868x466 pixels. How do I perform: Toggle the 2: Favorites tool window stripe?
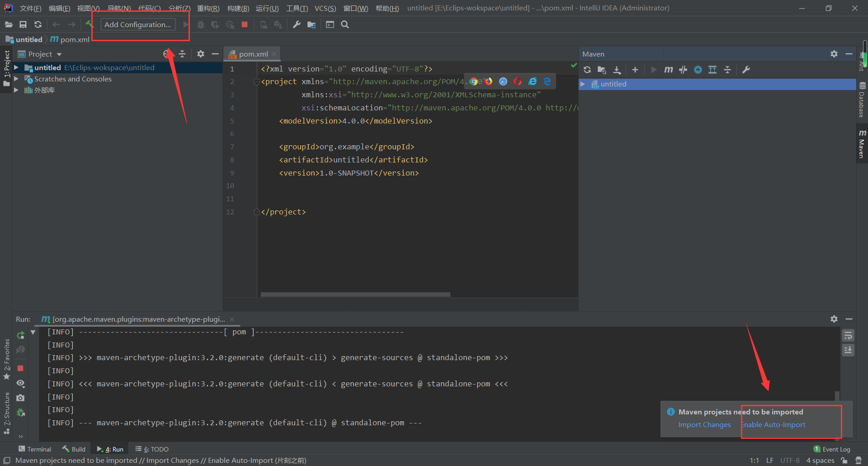click(x=6, y=359)
